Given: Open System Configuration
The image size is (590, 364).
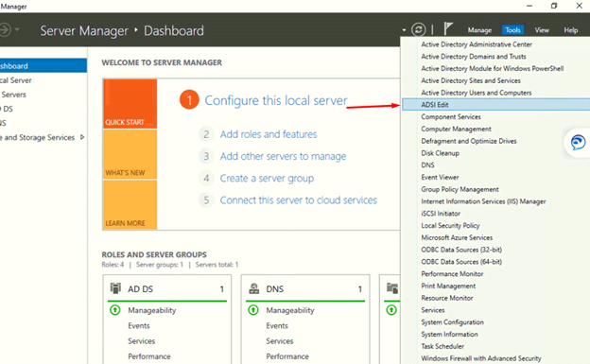Looking at the screenshot, I should tap(452, 321).
